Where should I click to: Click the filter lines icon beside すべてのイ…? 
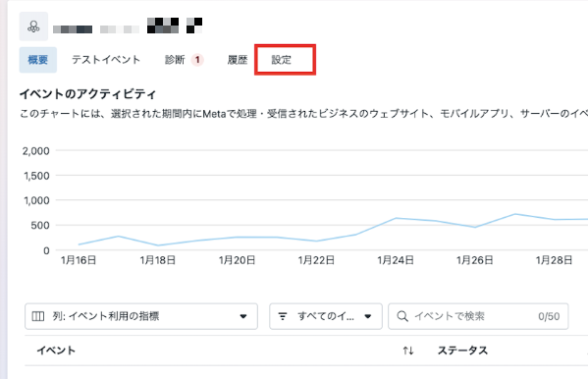283,316
